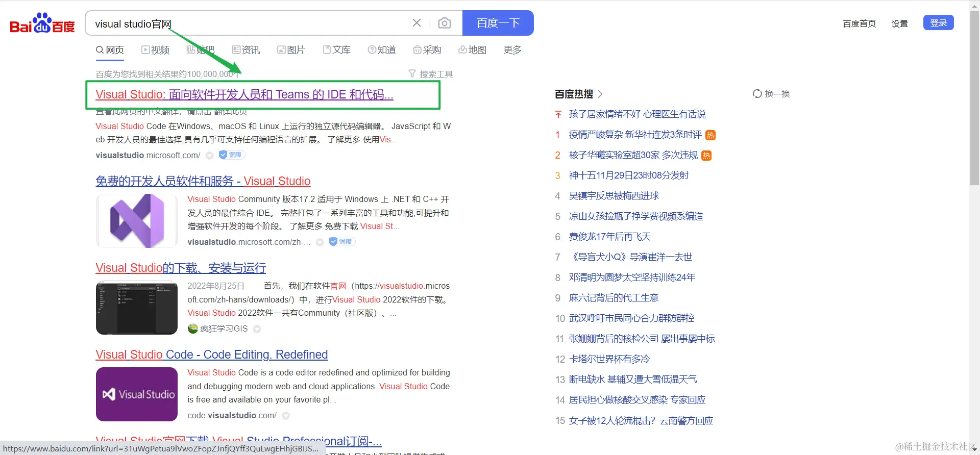Viewport: 980px width, 455px height.
Task: Open the 免费的开发人员软件和服务 result
Action: click(203, 181)
